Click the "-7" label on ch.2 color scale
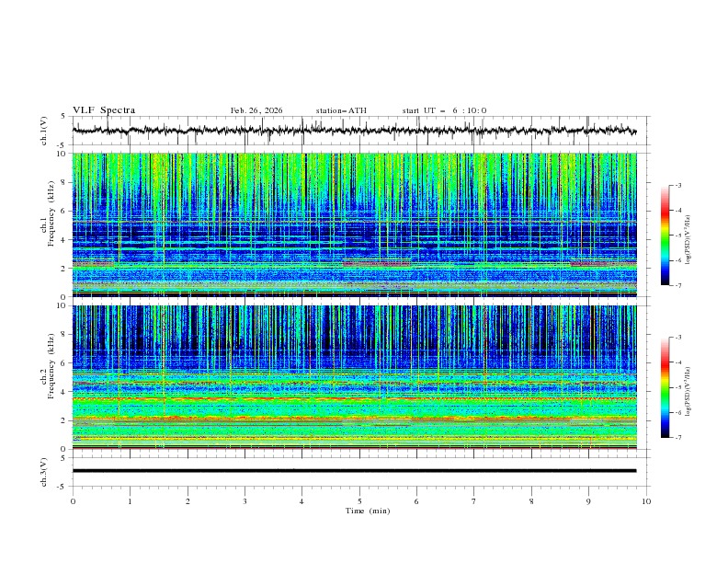This screenshot has height=563, width=728. click(x=678, y=438)
